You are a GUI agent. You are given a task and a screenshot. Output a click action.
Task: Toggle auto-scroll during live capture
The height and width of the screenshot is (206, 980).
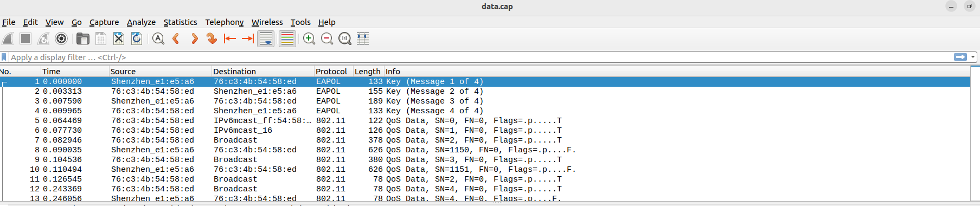click(x=266, y=38)
